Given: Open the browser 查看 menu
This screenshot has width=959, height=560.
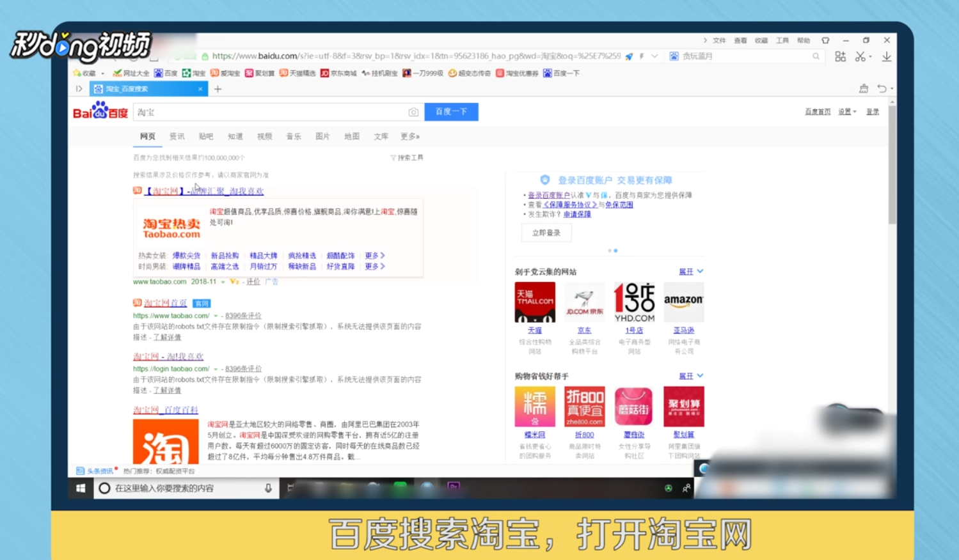Looking at the screenshot, I should (x=740, y=40).
